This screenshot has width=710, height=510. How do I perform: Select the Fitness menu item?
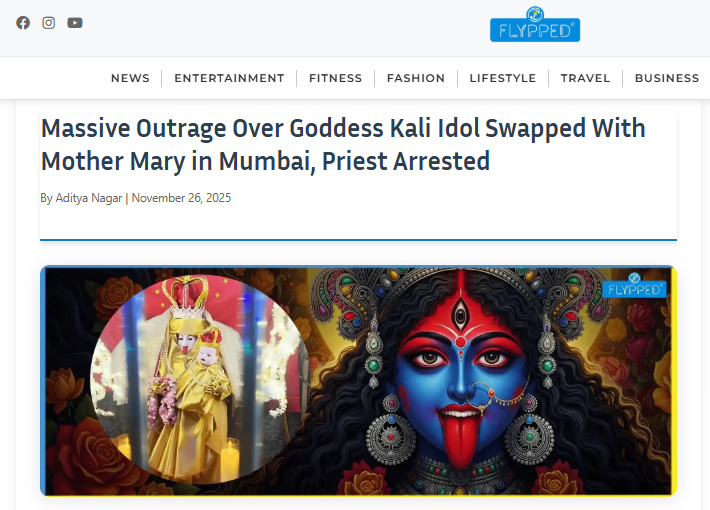click(x=336, y=78)
